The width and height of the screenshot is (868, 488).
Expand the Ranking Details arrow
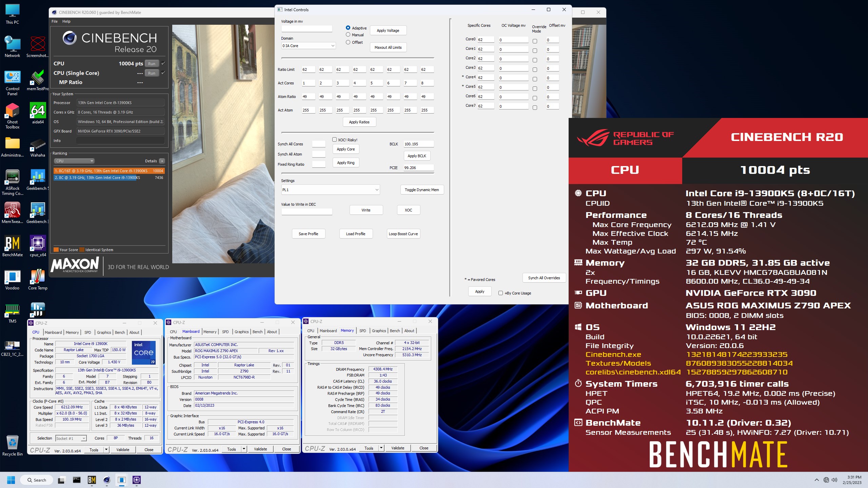click(162, 161)
